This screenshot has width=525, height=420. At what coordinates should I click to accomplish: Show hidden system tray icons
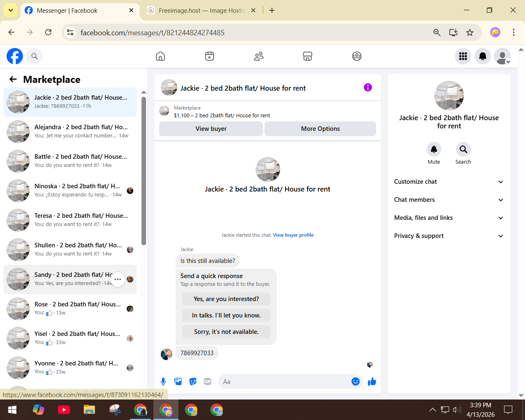tap(433, 409)
